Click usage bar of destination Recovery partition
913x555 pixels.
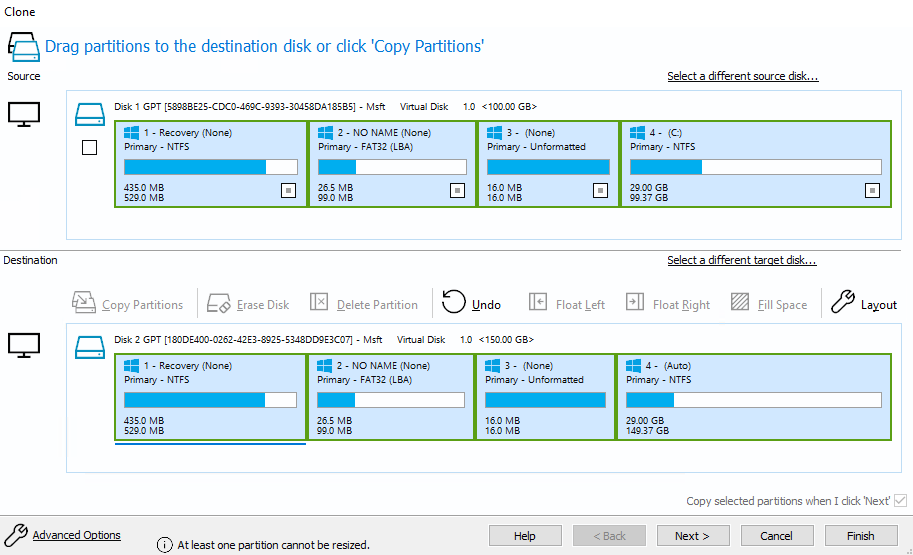pyautogui.click(x=210, y=400)
